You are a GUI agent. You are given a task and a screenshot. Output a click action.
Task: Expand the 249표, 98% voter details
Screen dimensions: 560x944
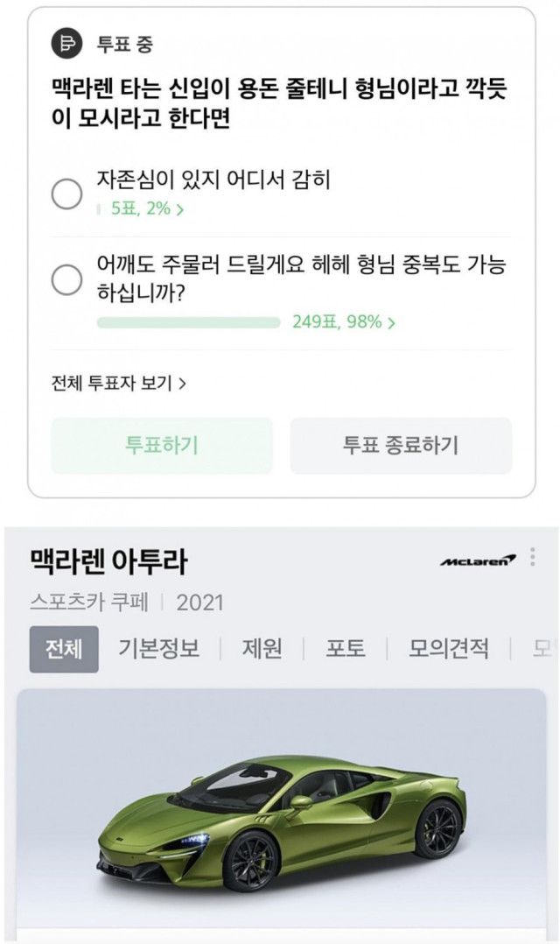click(344, 322)
